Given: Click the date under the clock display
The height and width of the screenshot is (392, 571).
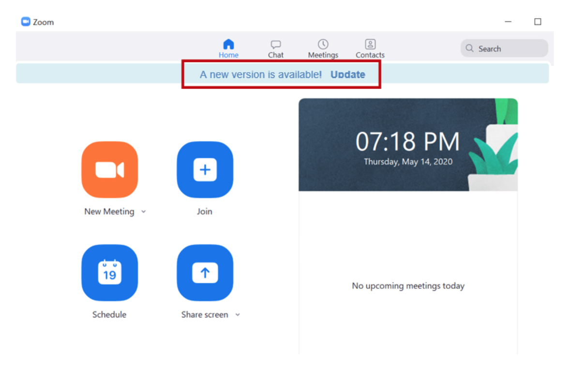Looking at the screenshot, I should point(408,162).
